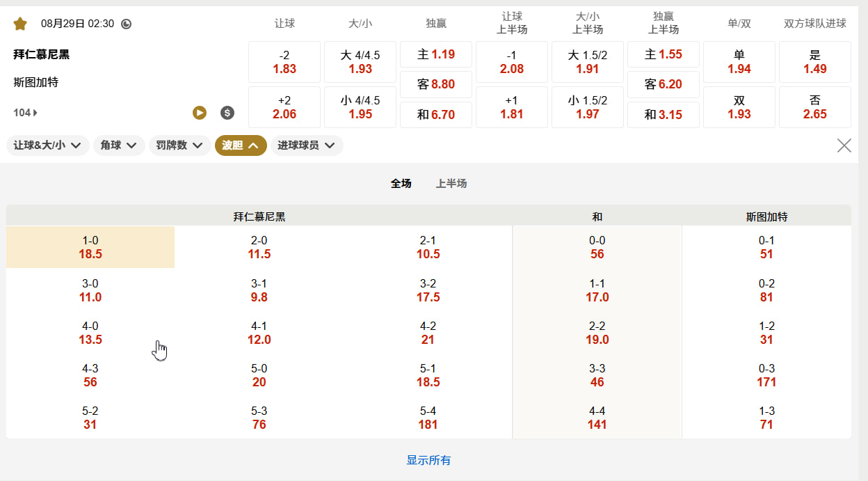Select first-half handicap -1 at 2.08
The width and height of the screenshot is (868, 481).
click(x=512, y=62)
